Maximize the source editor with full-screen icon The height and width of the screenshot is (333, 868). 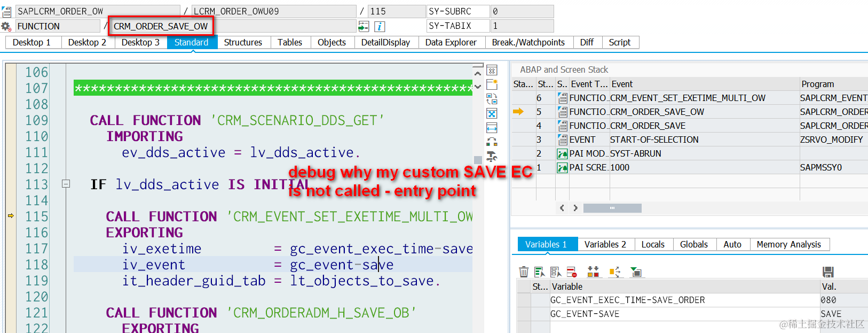click(492, 113)
